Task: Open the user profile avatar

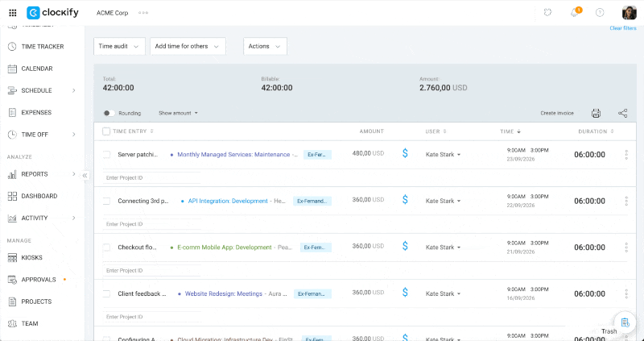Action: [x=630, y=13]
